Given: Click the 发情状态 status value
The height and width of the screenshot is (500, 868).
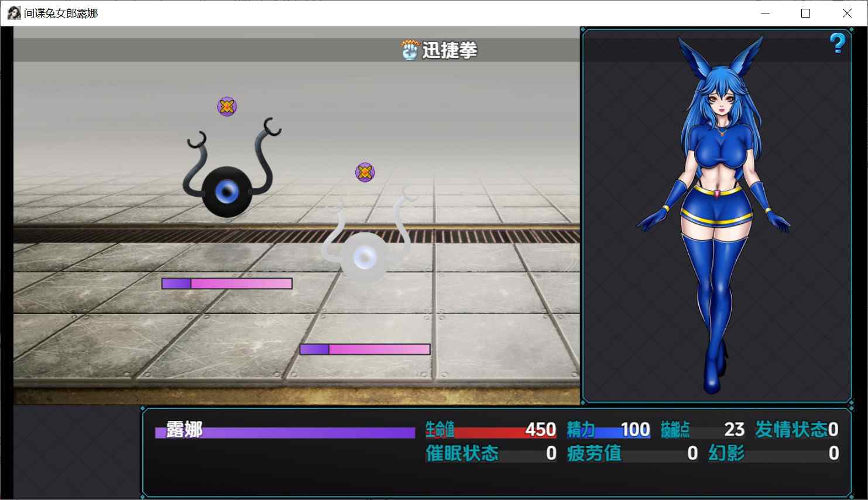Looking at the screenshot, I should pos(797,430).
